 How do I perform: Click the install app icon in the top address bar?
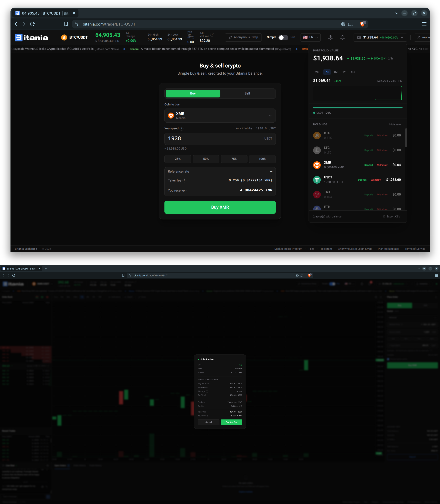[x=350, y=24]
